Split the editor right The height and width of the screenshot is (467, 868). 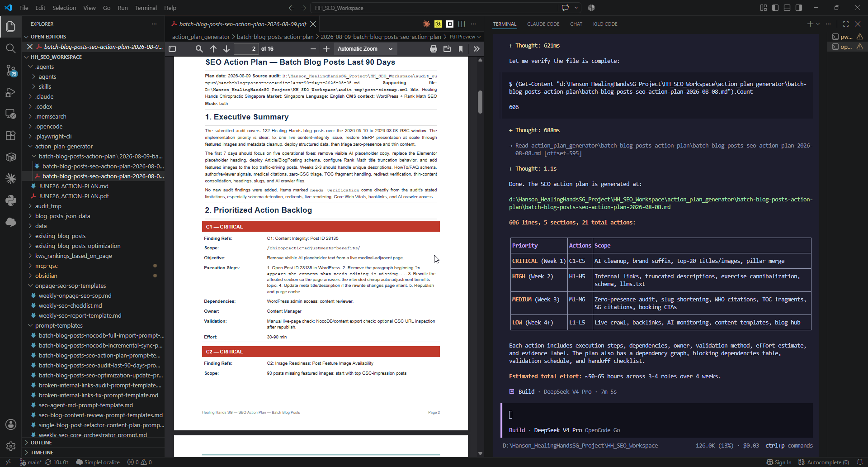[462, 24]
